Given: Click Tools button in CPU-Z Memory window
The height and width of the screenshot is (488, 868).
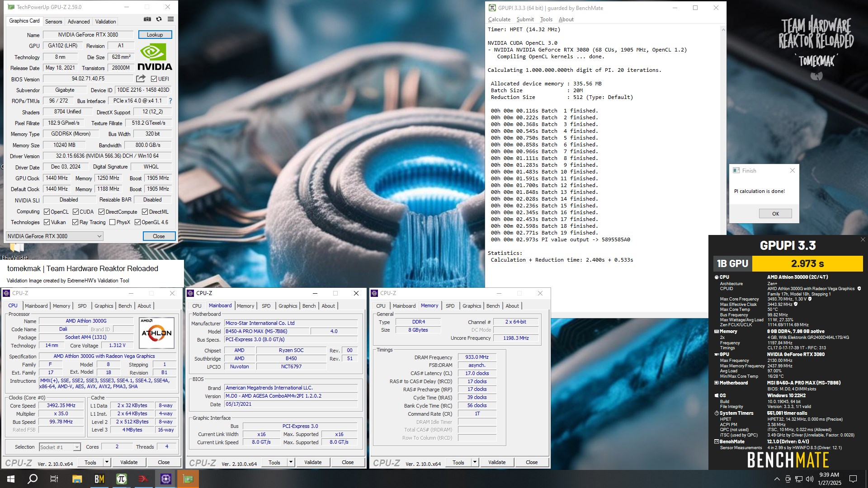Looking at the screenshot, I should pyautogui.click(x=458, y=462).
